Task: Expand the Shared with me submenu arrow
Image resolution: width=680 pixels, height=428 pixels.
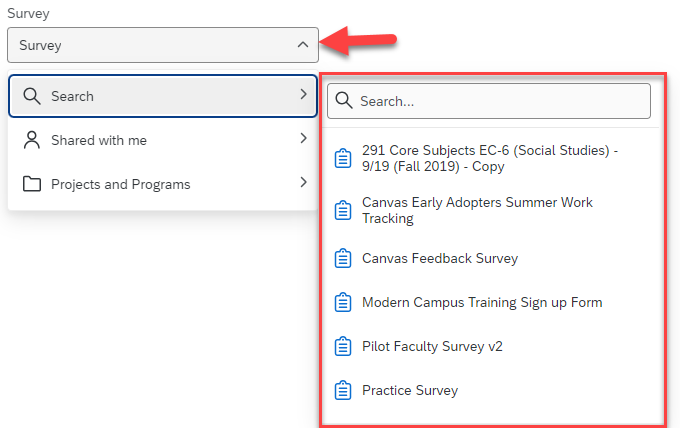Action: coord(302,139)
